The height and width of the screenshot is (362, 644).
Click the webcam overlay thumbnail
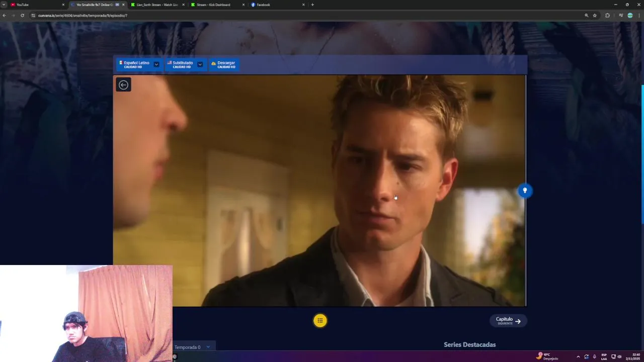(86, 313)
